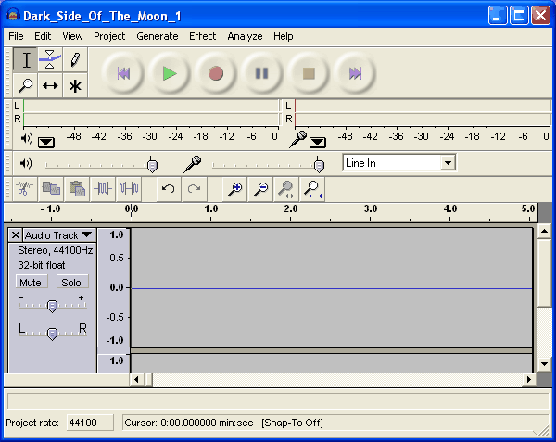
Task: Silence the selected audio
Action: 129,189
